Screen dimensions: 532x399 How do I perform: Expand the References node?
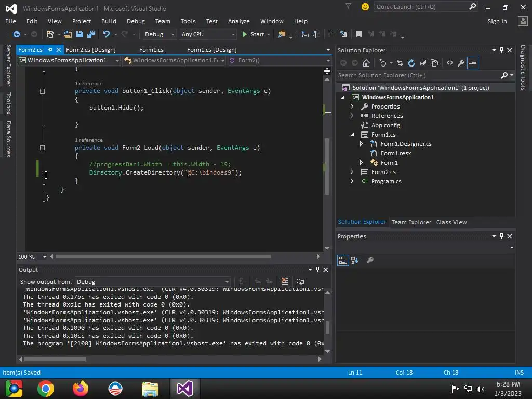pos(352,116)
